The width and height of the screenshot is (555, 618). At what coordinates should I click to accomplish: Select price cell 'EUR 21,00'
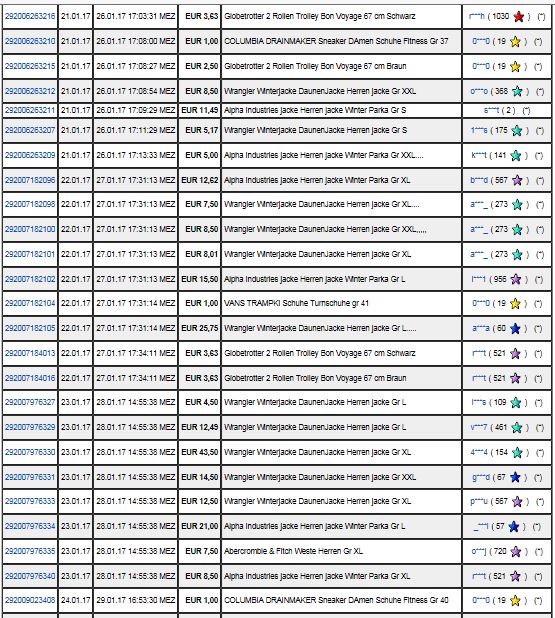(x=199, y=526)
